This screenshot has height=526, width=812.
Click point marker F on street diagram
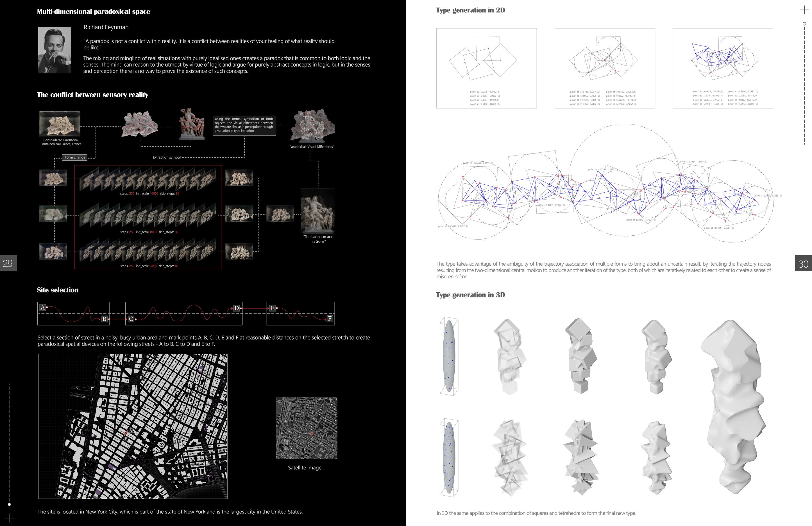[330, 319]
